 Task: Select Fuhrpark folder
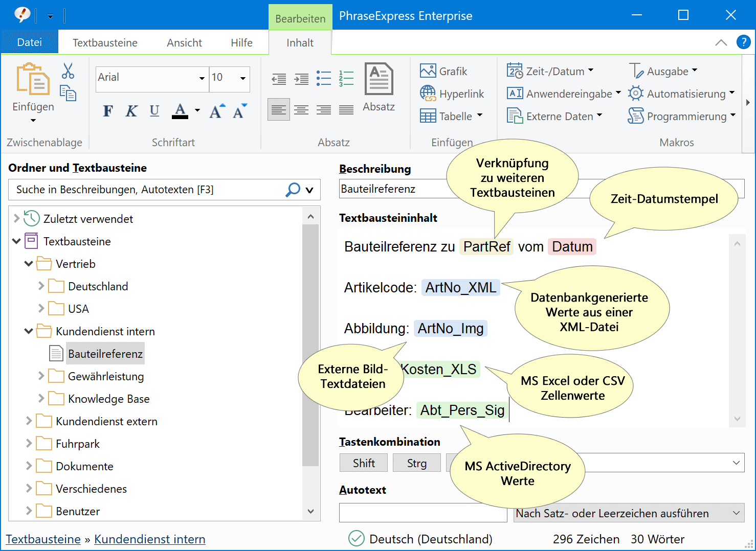78,444
